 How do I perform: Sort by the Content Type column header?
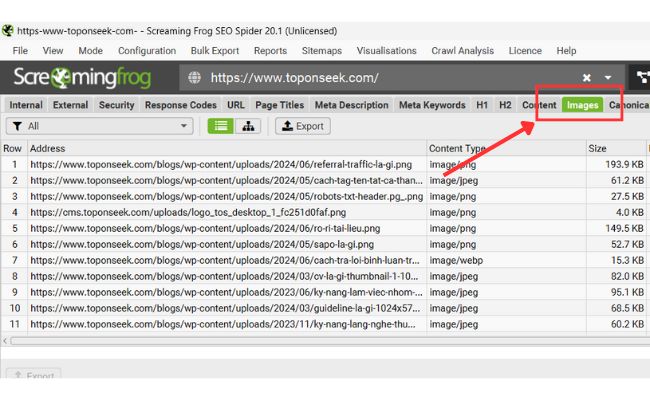click(x=457, y=148)
